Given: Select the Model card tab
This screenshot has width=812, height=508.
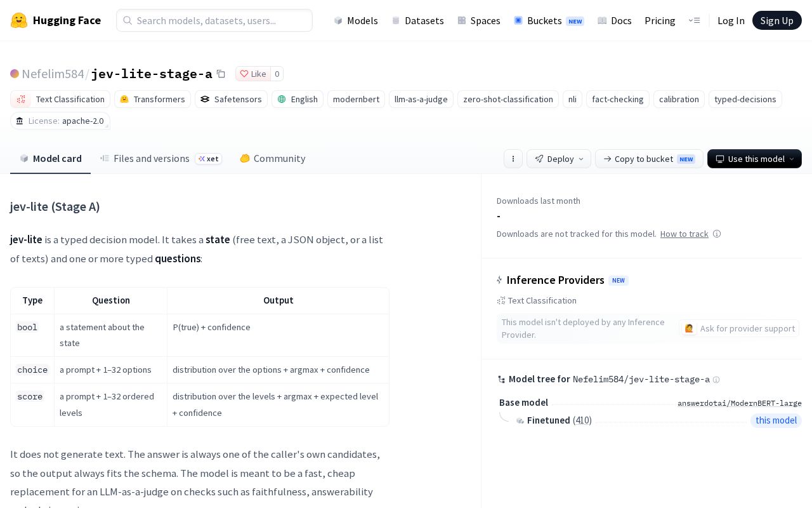Looking at the screenshot, I should tap(50, 159).
